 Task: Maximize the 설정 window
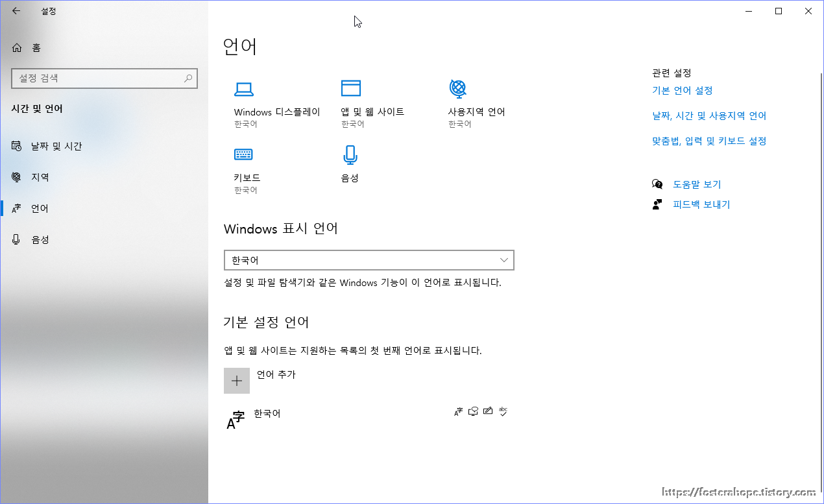(779, 11)
